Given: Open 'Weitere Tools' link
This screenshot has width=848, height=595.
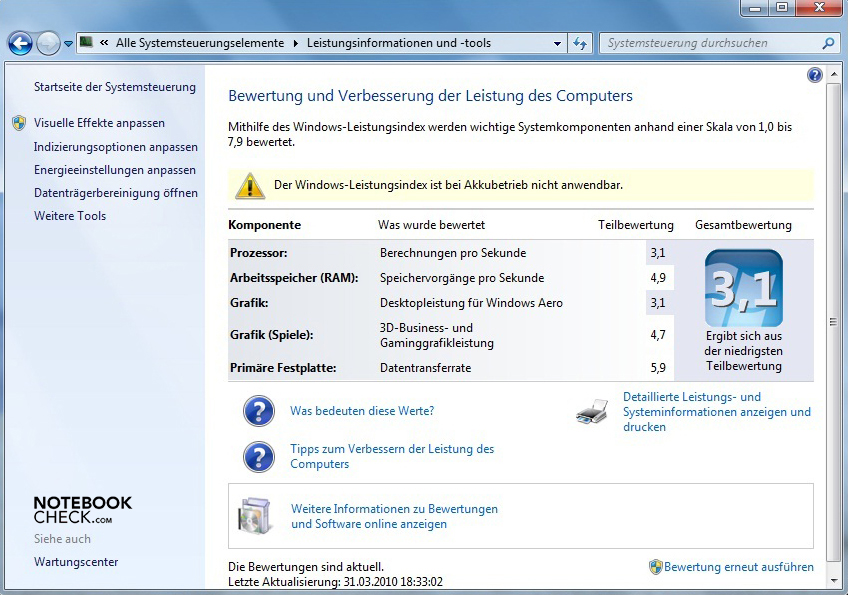Looking at the screenshot, I should (x=70, y=215).
